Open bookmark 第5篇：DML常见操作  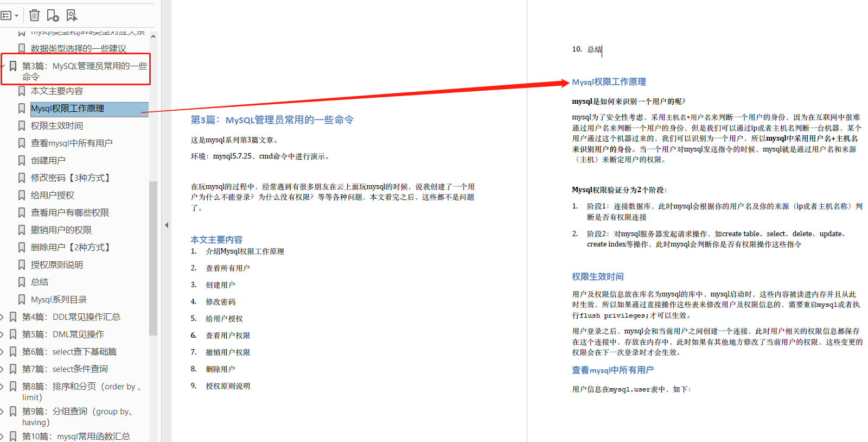(63, 334)
